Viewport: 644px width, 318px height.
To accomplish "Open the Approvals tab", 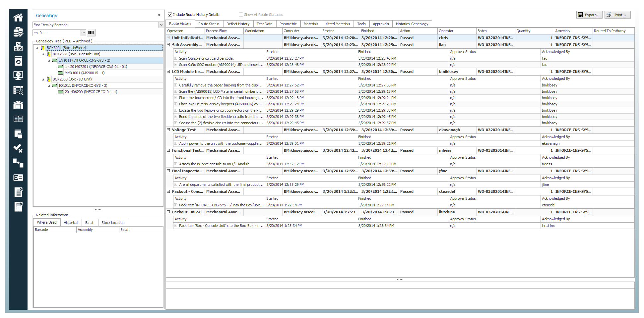I will [x=381, y=24].
